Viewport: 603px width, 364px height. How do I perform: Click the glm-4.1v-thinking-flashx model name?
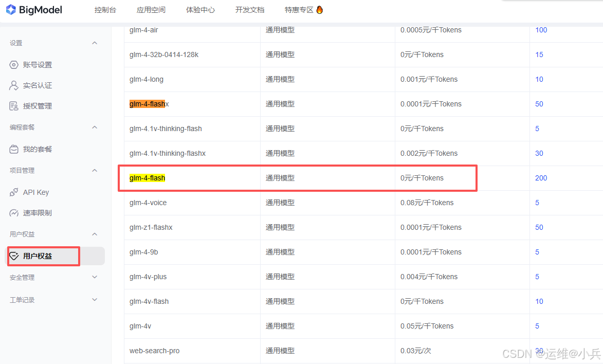(168, 153)
